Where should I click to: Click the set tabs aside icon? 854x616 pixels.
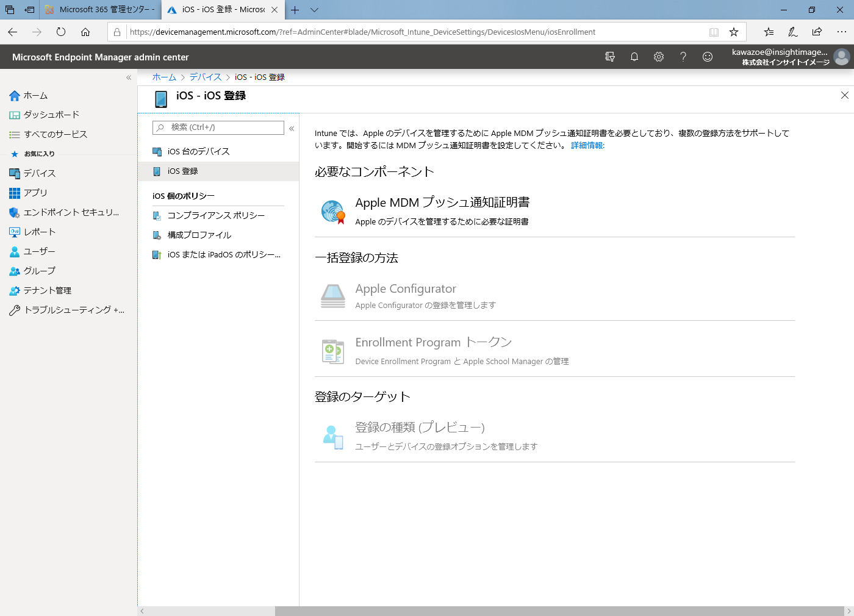pyautogui.click(x=29, y=10)
